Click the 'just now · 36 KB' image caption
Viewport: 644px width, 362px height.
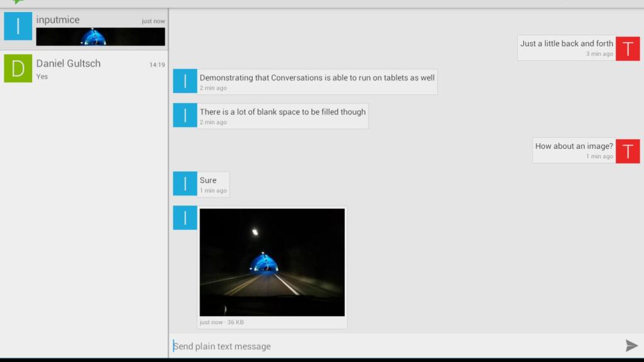coord(221,322)
